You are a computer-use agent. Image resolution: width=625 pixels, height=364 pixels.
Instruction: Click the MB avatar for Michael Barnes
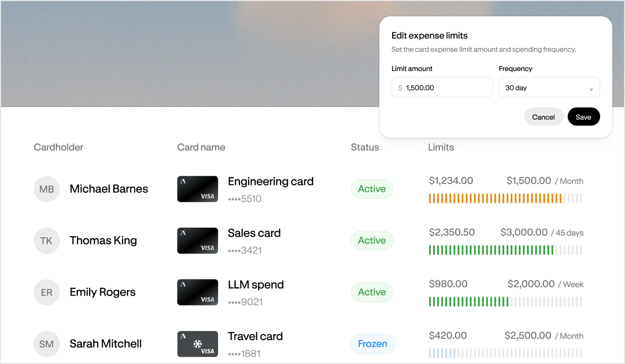click(47, 189)
